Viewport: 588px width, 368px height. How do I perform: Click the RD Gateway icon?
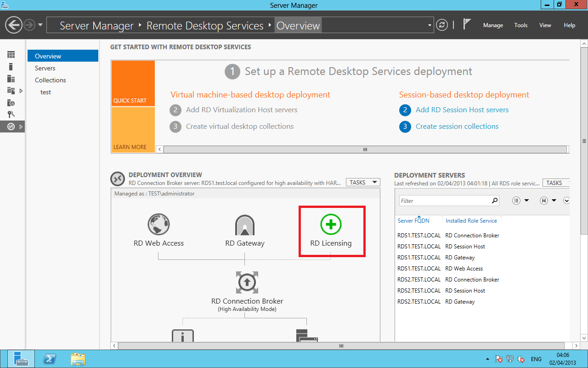245,225
